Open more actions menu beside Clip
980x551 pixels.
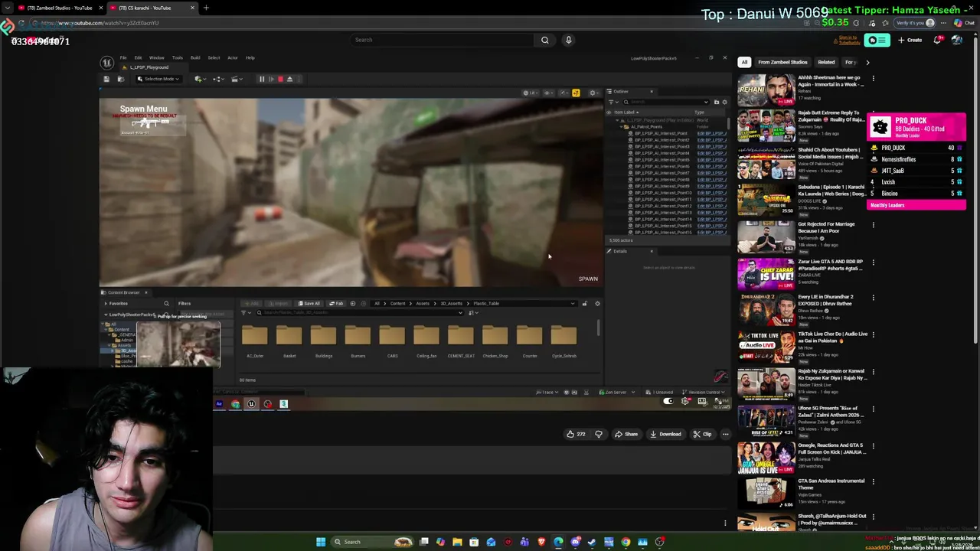click(x=725, y=434)
